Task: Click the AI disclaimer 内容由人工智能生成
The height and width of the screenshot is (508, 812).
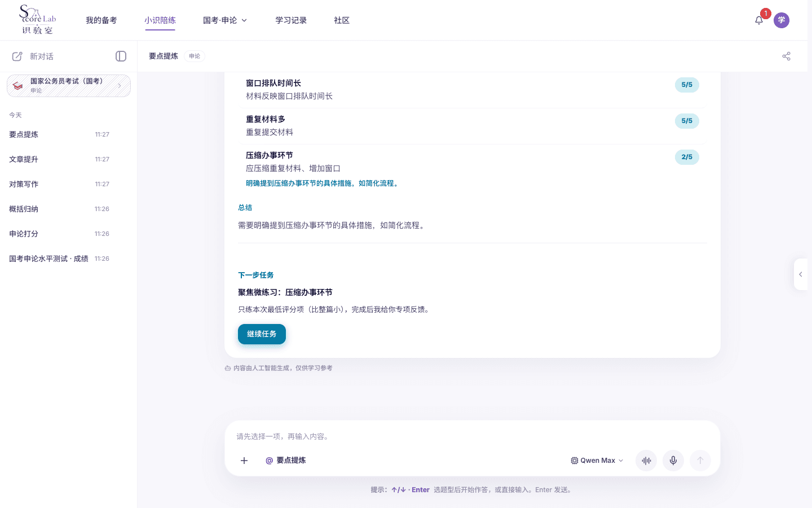Action: [279, 368]
